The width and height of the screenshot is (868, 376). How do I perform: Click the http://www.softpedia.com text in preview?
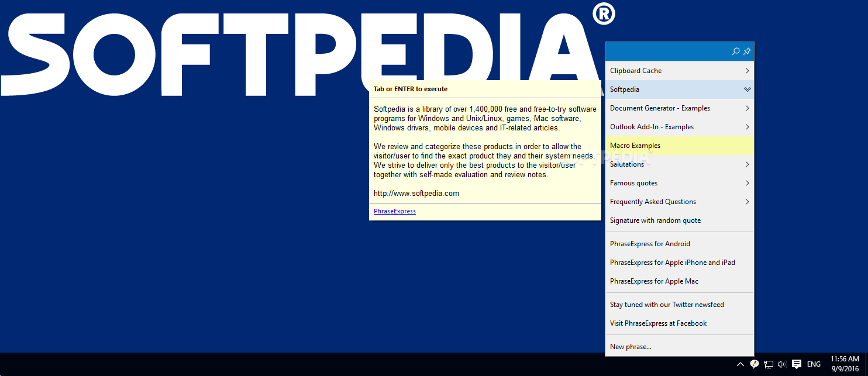pos(416,193)
